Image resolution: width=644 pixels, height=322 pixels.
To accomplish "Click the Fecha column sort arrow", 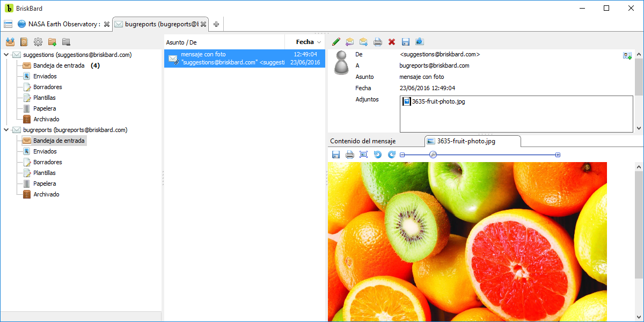I will [319, 42].
